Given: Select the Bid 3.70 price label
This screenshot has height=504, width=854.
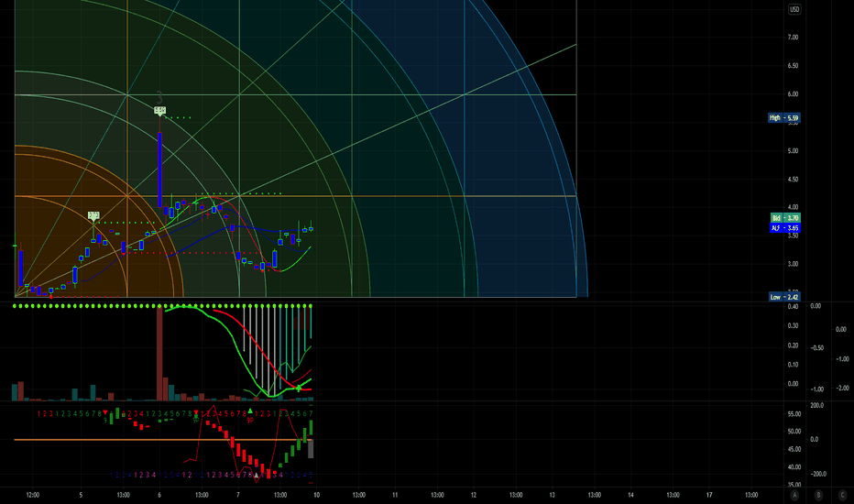Looking at the screenshot, I should click(785, 217).
